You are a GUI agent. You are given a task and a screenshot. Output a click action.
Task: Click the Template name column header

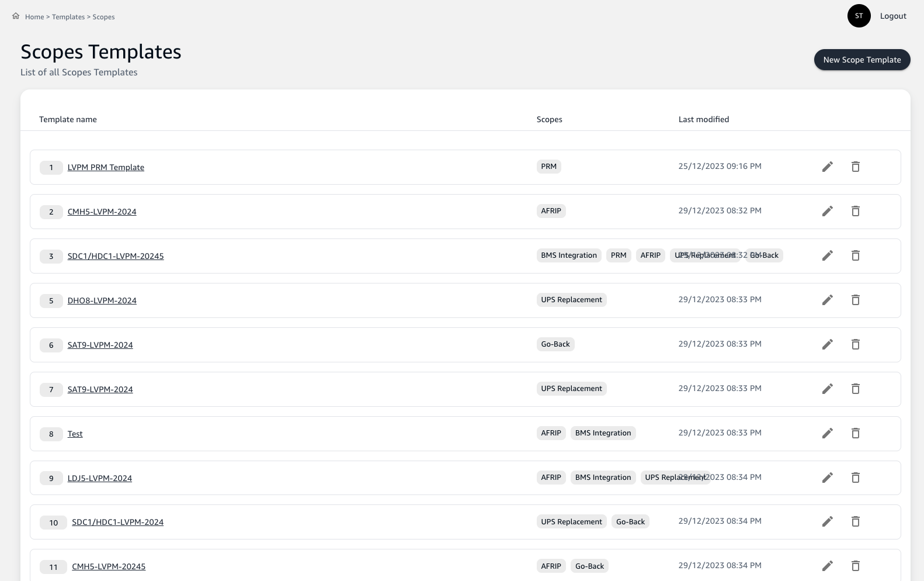68,119
